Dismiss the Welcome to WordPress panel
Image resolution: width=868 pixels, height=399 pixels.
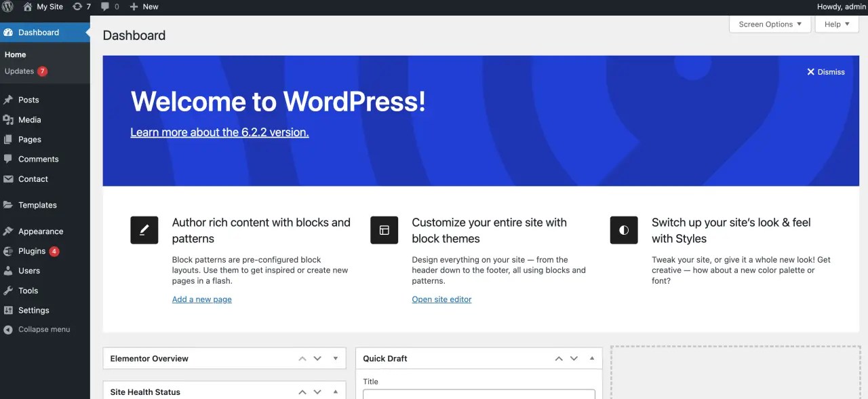tap(826, 72)
